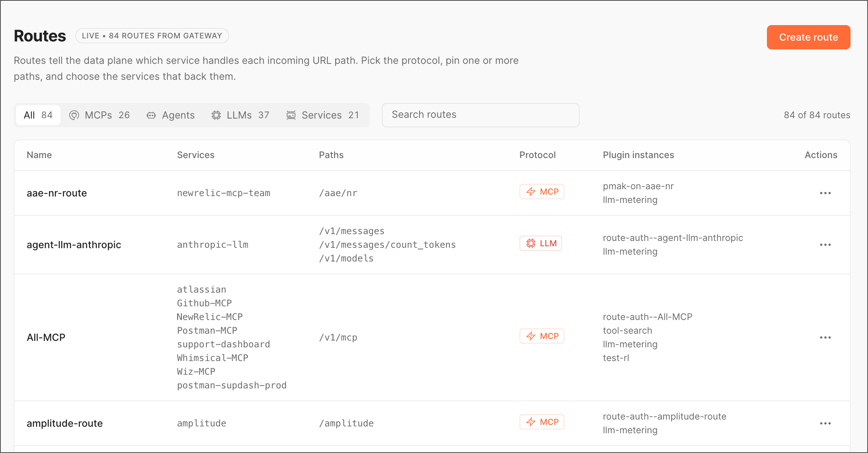This screenshot has height=453, width=868.
Task: Click llm-metering plugin on agent-llm-anthropic row
Action: tap(630, 252)
